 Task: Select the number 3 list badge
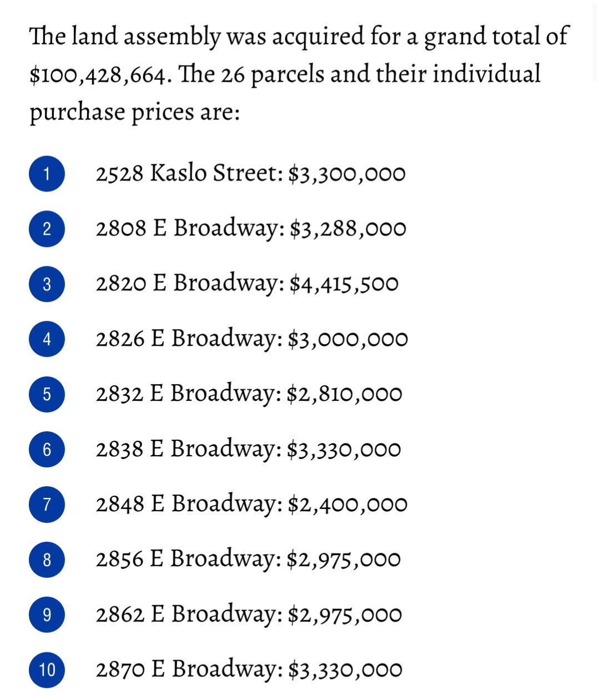pos(47,284)
